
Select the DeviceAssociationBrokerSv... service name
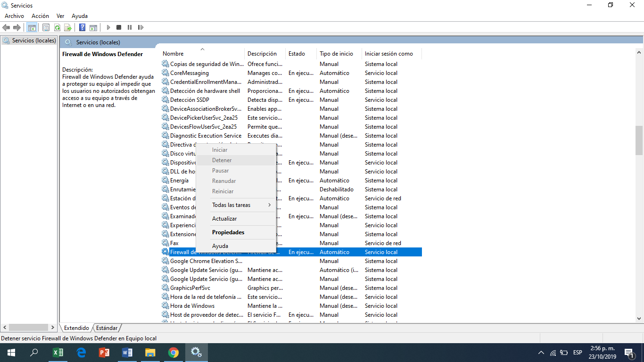coord(206,109)
